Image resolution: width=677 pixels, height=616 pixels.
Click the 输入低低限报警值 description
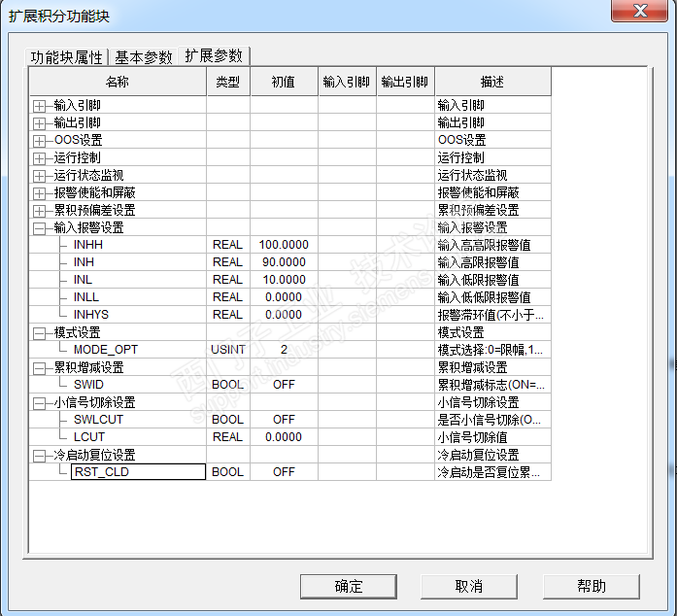(x=492, y=297)
